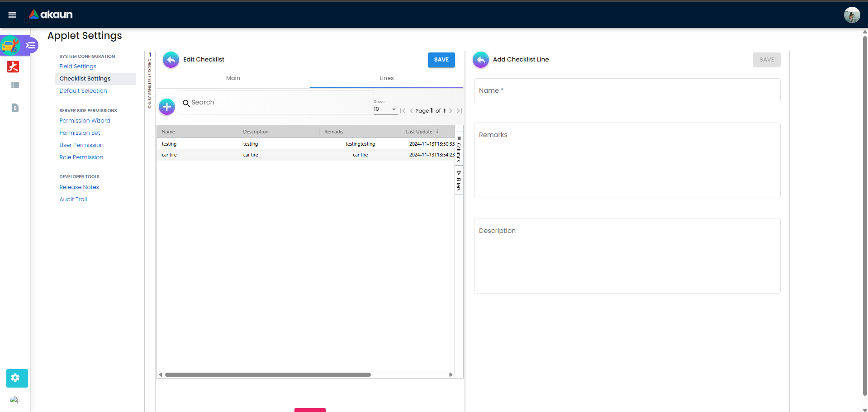Click the table scroll right arrow
Screen dimensions: 868x412
pos(451,374)
